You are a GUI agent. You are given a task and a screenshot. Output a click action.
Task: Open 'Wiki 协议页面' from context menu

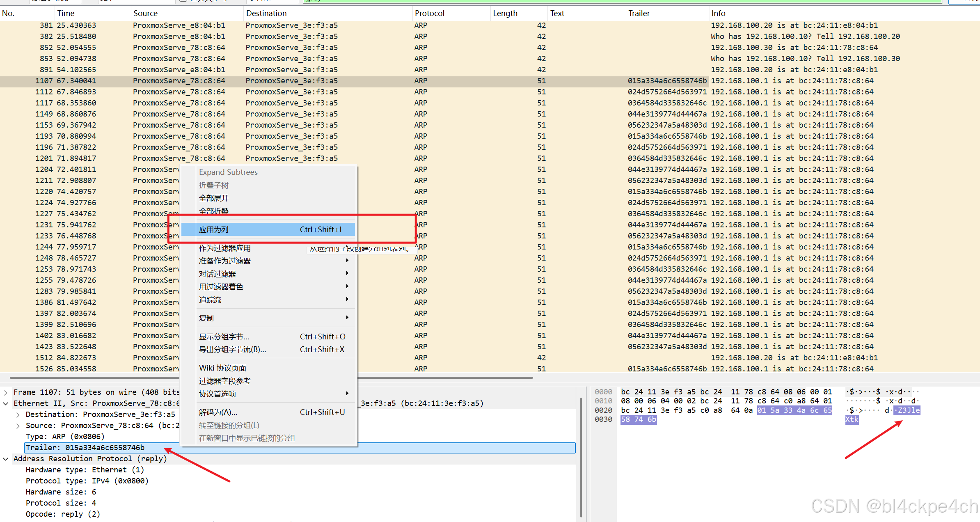click(222, 368)
